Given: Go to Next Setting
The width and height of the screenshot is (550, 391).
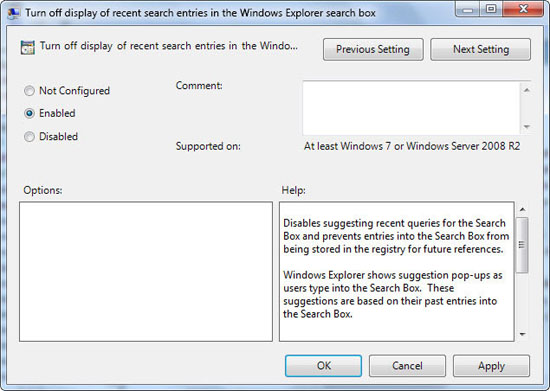Looking at the screenshot, I should click(x=481, y=49).
